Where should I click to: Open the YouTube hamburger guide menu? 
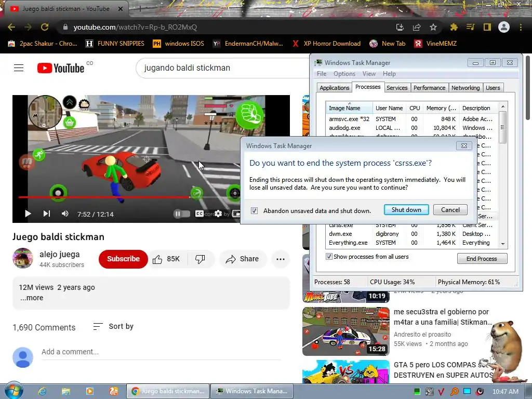click(19, 68)
